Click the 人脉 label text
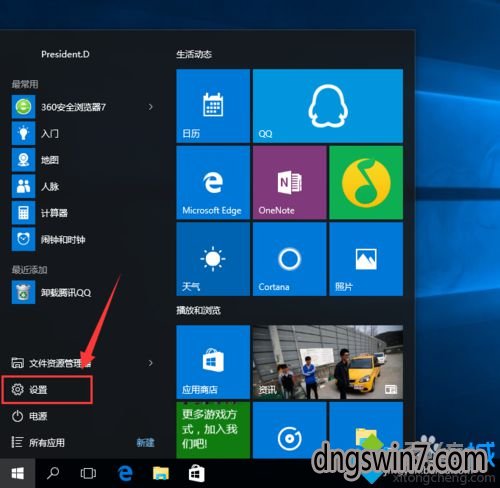Image resolution: width=500 pixels, height=488 pixels. tap(50, 186)
